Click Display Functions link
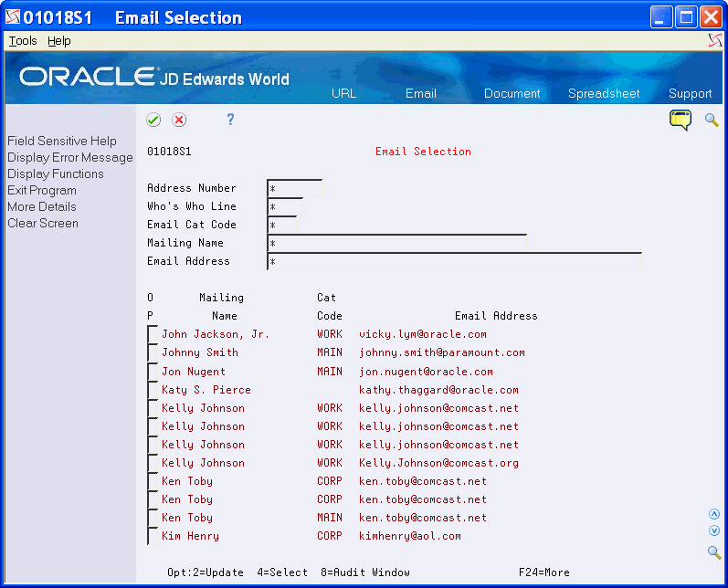The width and height of the screenshot is (728, 588). coord(55,173)
